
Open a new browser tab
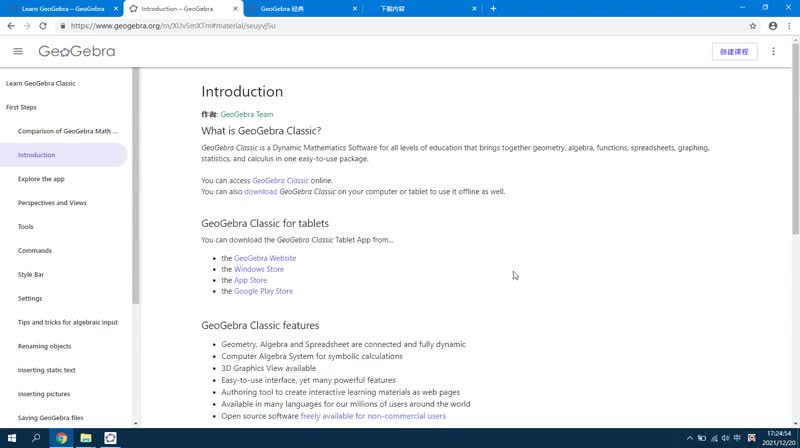[x=493, y=8]
